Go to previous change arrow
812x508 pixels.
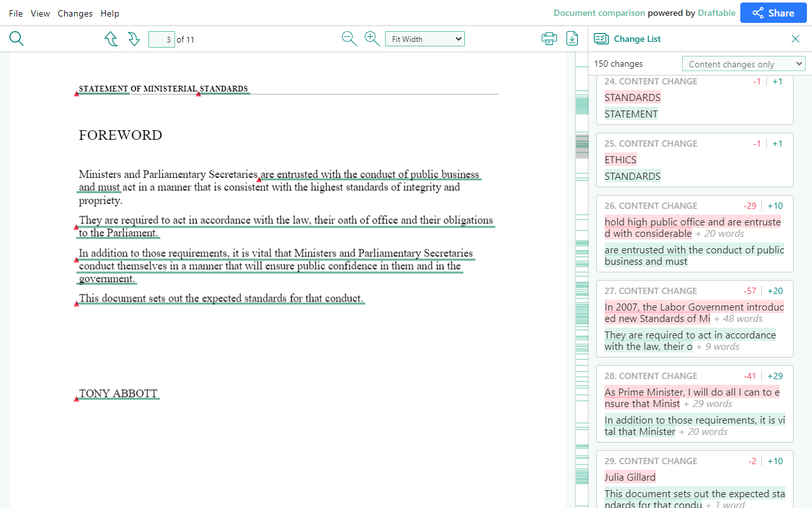111,39
